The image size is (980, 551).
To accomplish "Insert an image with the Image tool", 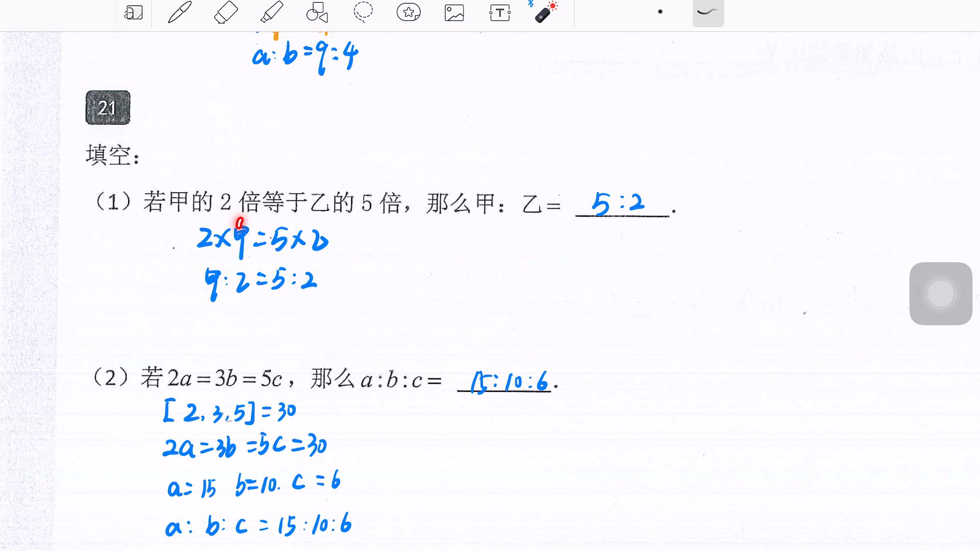I will point(454,13).
